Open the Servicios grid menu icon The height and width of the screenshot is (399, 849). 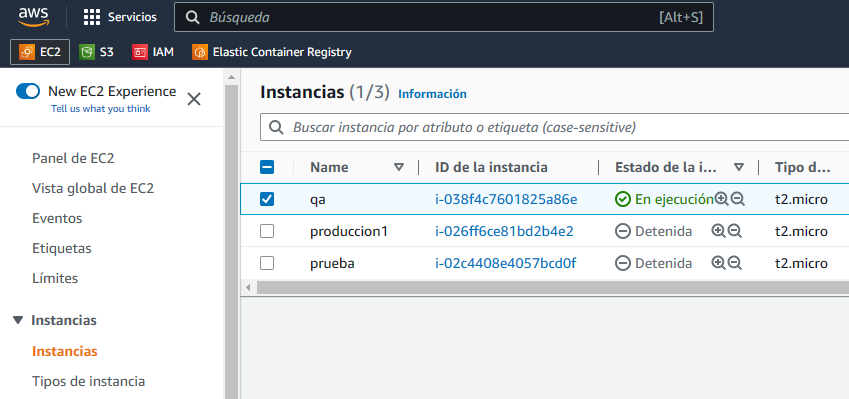click(x=92, y=17)
